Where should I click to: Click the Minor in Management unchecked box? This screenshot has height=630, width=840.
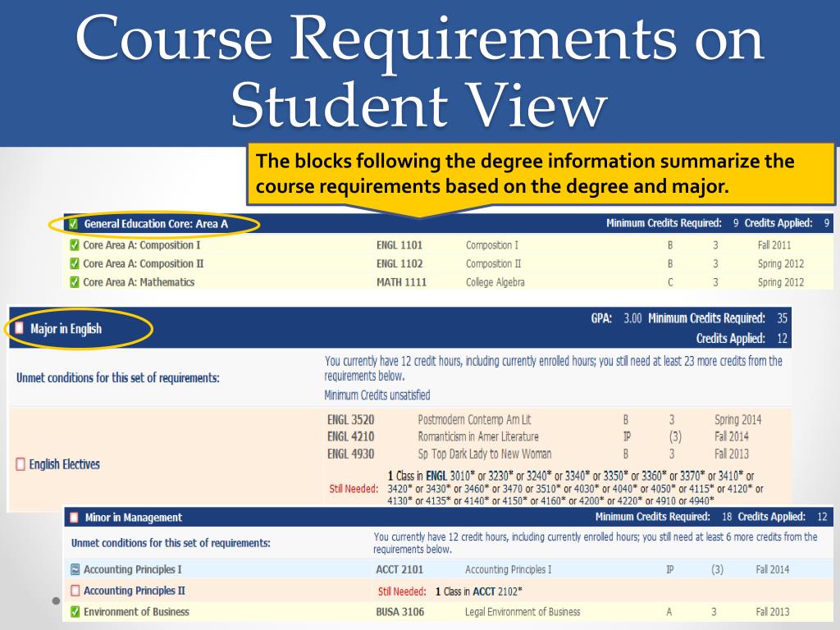(x=75, y=518)
